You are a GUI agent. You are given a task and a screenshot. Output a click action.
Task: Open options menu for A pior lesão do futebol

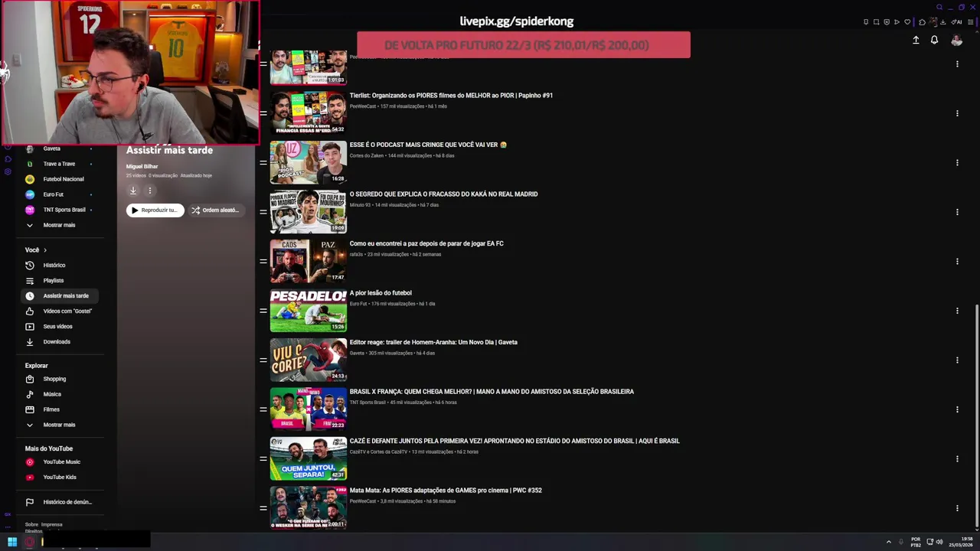(957, 311)
